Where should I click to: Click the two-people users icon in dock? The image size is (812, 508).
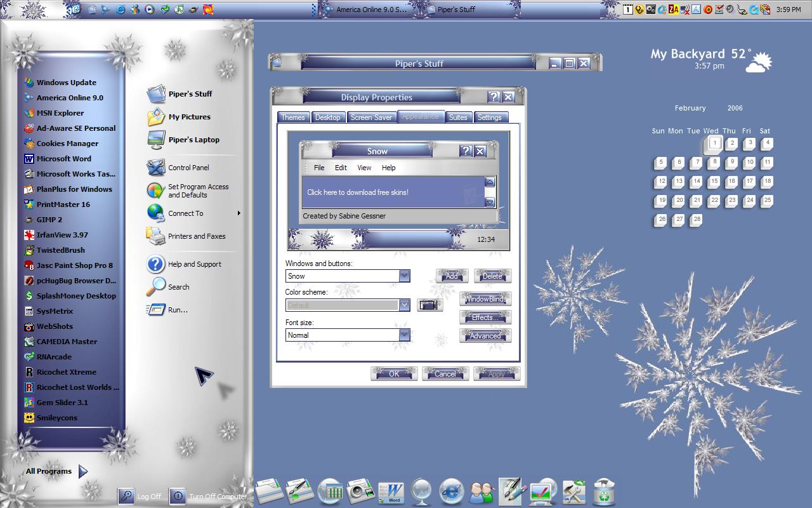tap(481, 492)
